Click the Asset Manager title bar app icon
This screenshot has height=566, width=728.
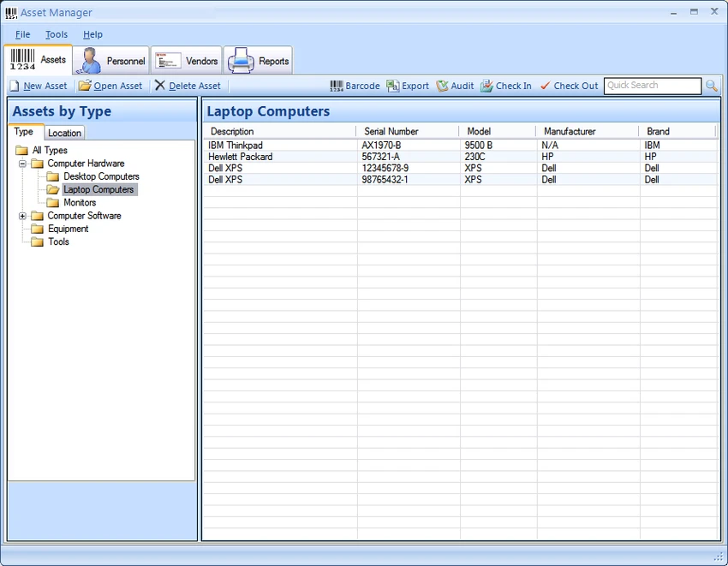[x=11, y=13]
